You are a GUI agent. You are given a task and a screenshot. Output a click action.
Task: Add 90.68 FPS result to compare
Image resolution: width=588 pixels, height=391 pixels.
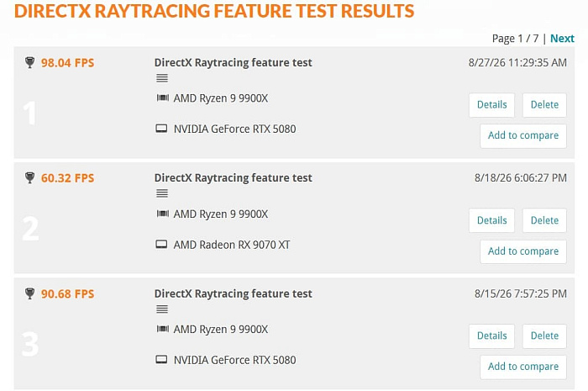coord(523,367)
